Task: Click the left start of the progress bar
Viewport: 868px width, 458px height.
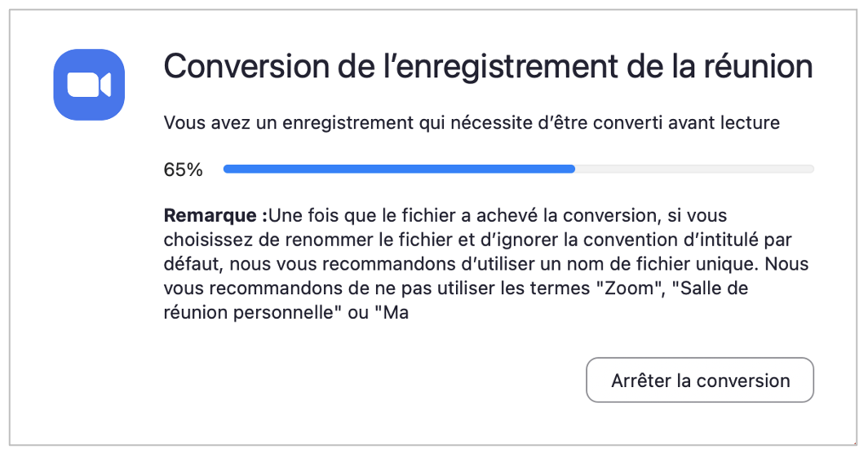Action: click(x=228, y=170)
